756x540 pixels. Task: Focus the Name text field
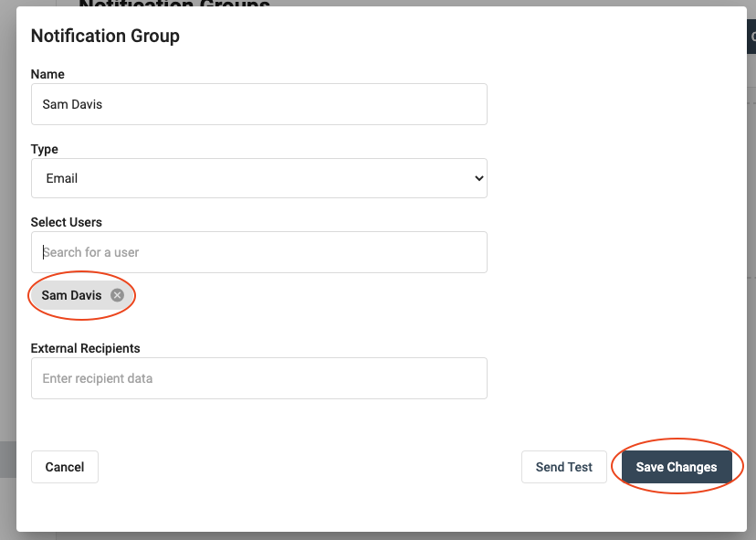258,104
